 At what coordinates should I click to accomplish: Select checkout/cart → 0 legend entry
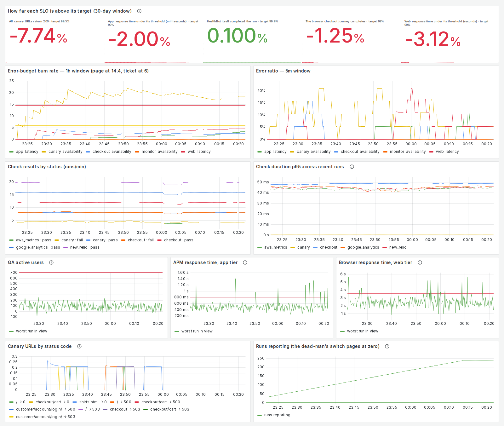[x=52, y=402]
